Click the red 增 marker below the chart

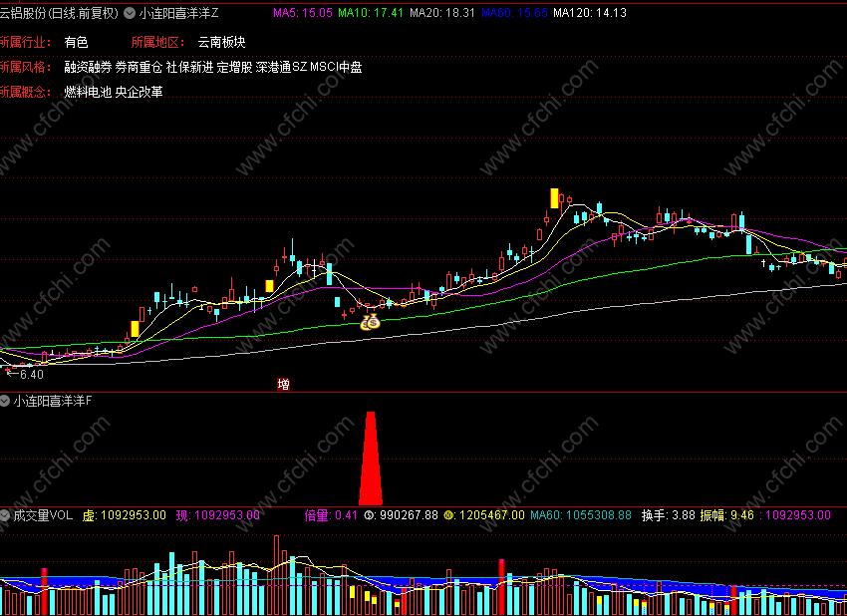pyautogui.click(x=284, y=384)
